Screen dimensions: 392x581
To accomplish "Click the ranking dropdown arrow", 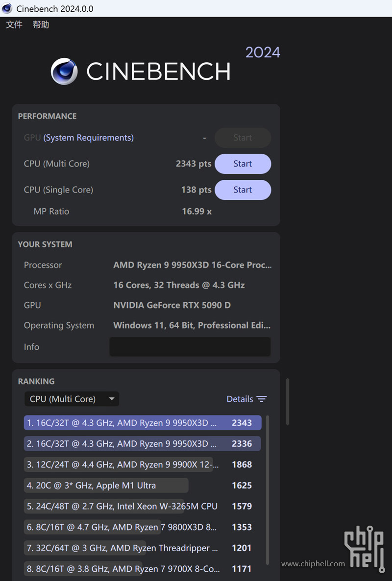I will [x=112, y=399].
